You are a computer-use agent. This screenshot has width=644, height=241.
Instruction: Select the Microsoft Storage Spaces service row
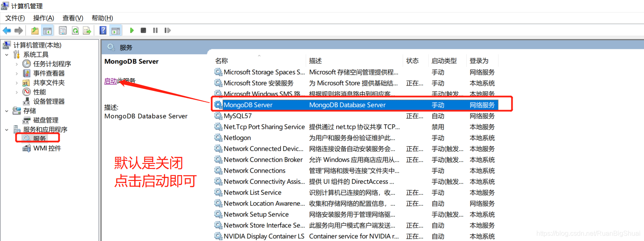coord(355,72)
